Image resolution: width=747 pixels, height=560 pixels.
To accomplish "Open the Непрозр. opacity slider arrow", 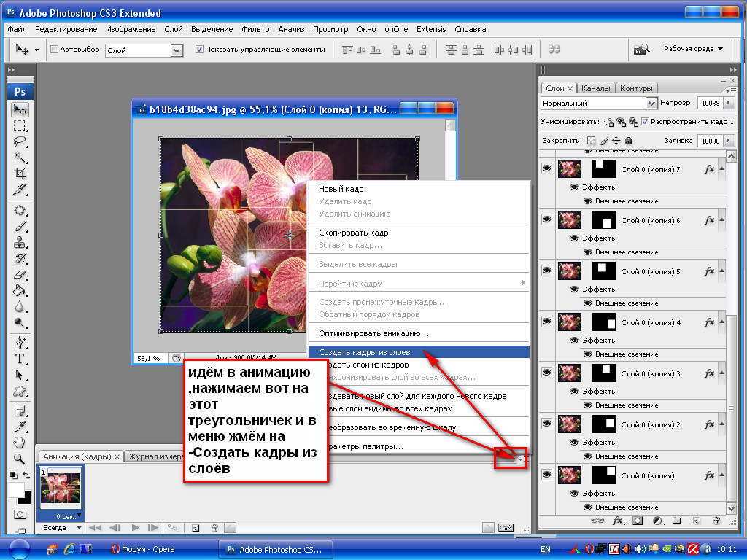I will pos(727,103).
